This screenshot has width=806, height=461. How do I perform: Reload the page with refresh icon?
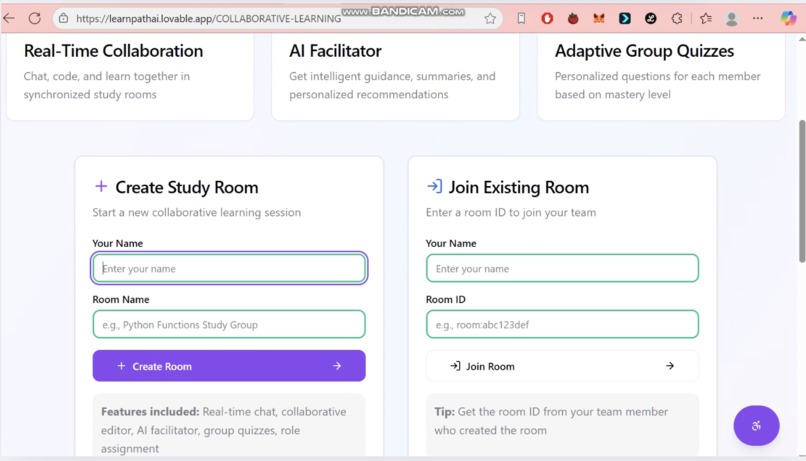click(34, 19)
